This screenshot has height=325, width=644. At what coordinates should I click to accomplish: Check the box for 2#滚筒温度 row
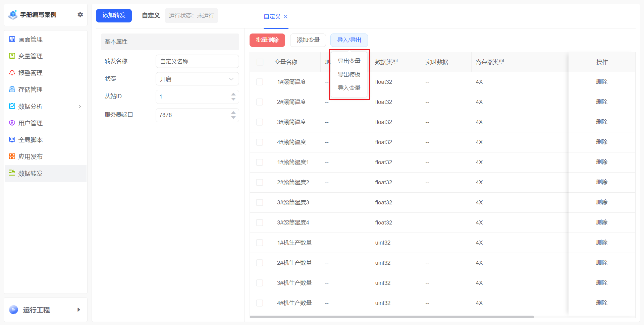(x=260, y=102)
